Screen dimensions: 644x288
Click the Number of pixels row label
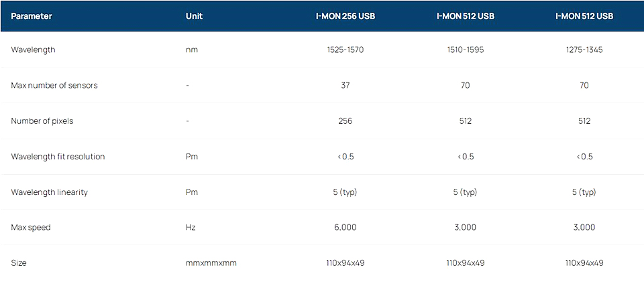coord(42,121)
